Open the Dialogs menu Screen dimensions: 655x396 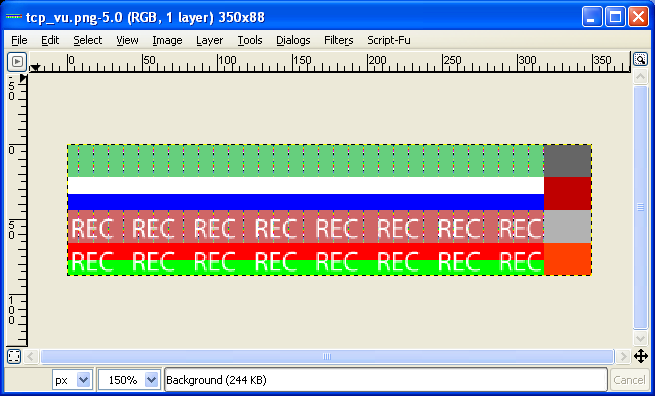click(293, 41)
